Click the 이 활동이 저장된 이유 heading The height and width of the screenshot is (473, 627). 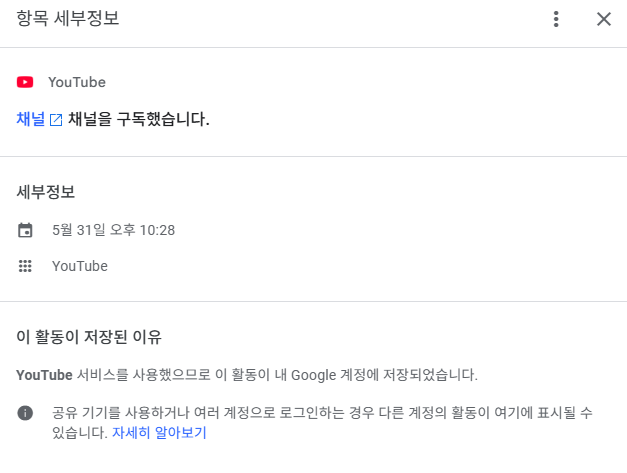pyautogui.click(x=89, y=337)
